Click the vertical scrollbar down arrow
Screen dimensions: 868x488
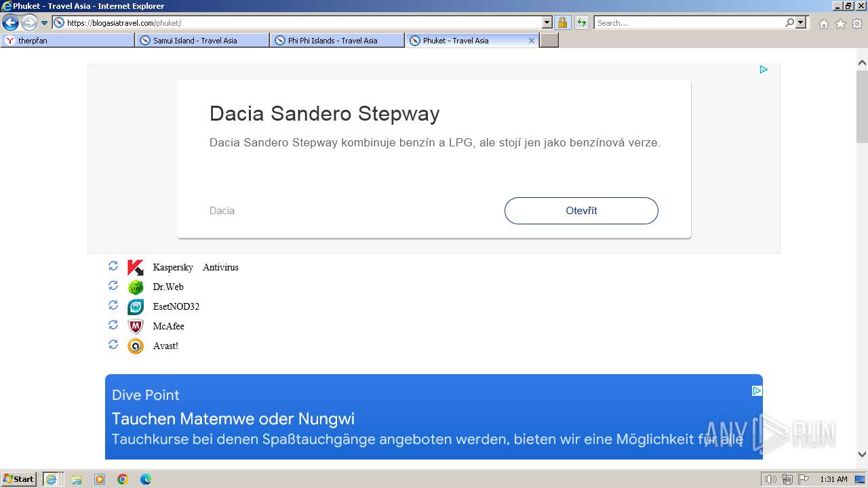[862, 455]
